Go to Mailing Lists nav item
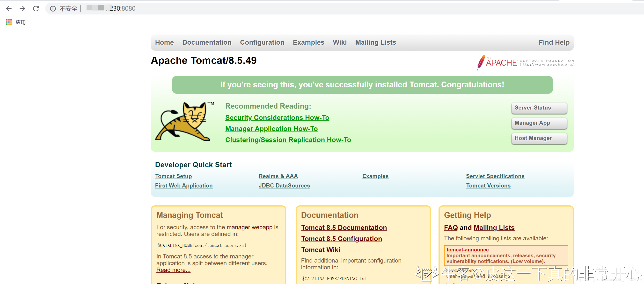Viewport: 644px width, 284px height. (x=375, y=42)
